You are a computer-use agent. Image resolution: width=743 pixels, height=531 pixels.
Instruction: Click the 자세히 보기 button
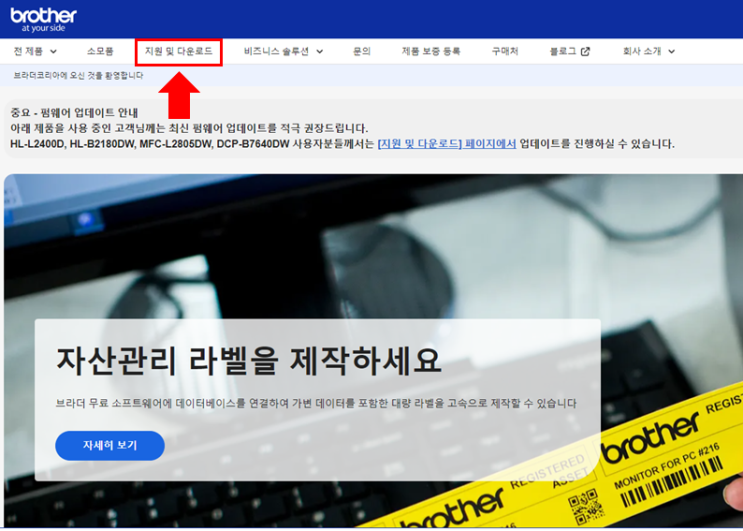(110, 445)
